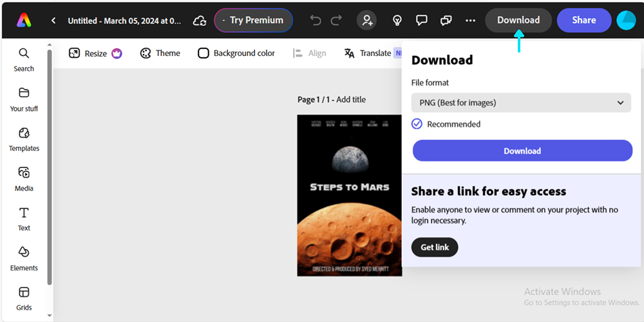Open the Adobe Express home logo
Image resolution: width=644 pixels, height=322 pixels.
[x=23, y=20]
